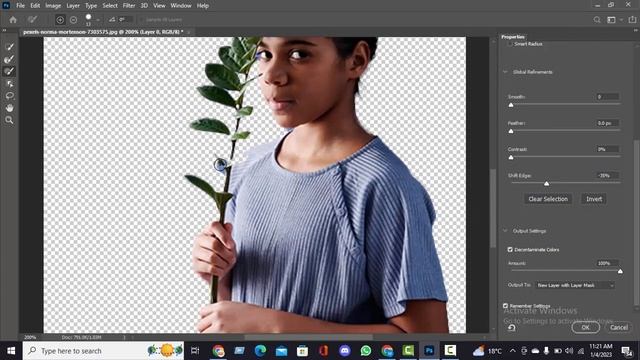Click the Photoshop taskbar icon
This screenshot has width=640, height=360.
429,351
